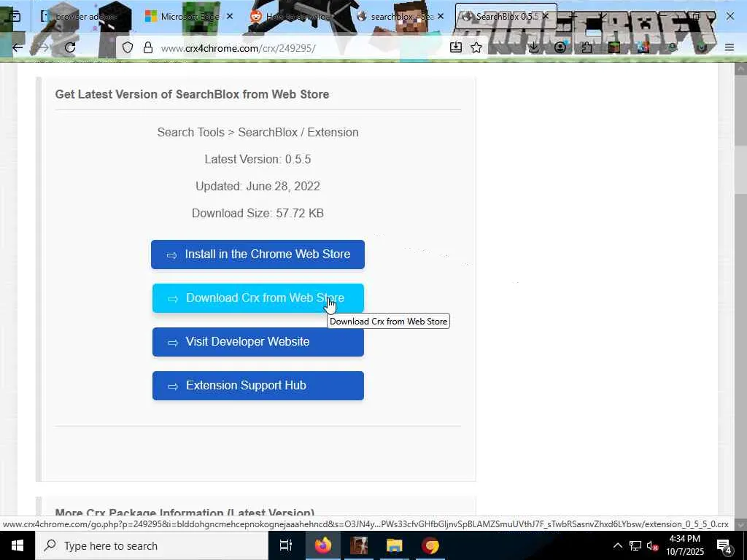Open the Windows Start menu
This screenshot has width=747, height=560.
point(18,545)
